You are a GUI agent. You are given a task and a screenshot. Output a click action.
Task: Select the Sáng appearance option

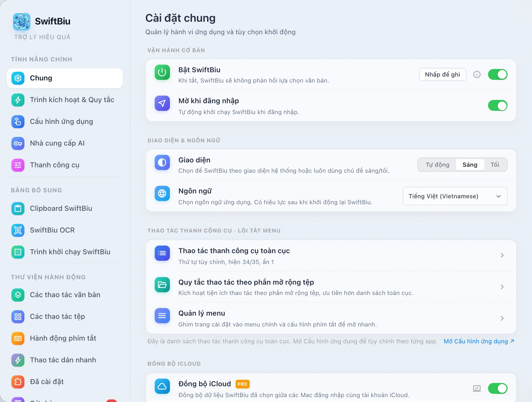tap(470, 165)
